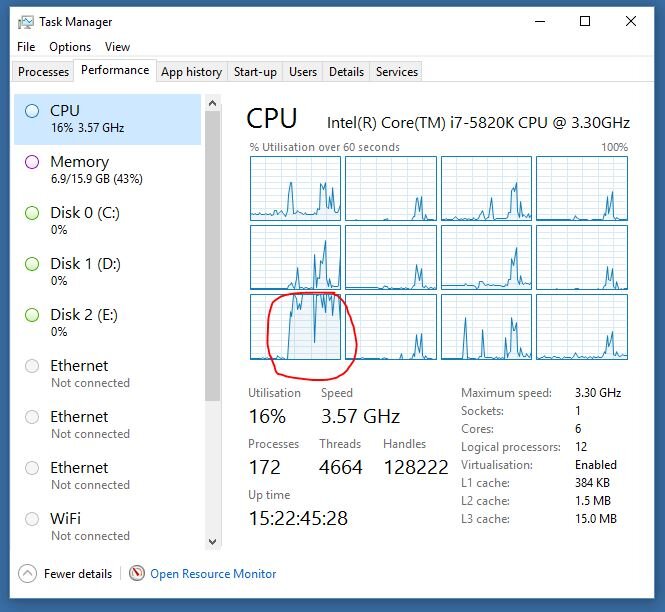Open the Start-up tab

(255, 72)
